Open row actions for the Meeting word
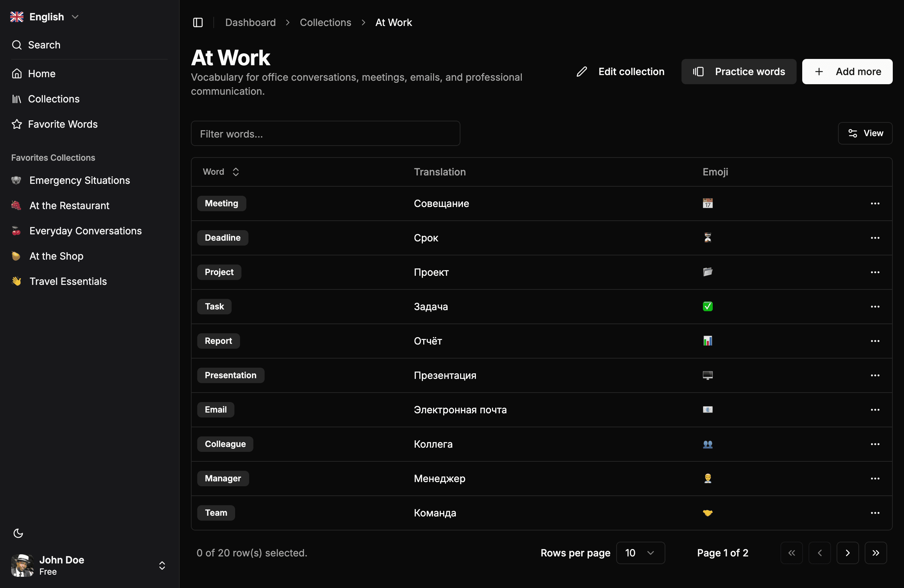Viewport: 904px width, 588px height. point(875,203)
